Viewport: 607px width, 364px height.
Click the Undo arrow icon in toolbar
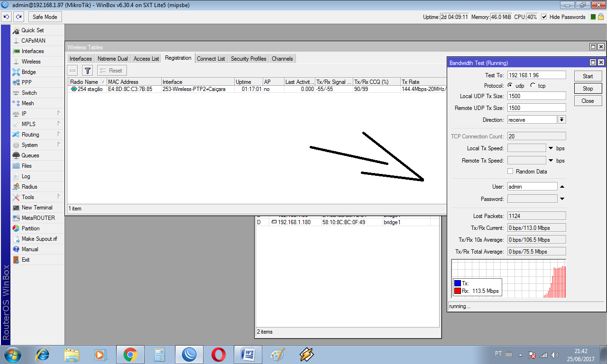(x=6, y=17)
